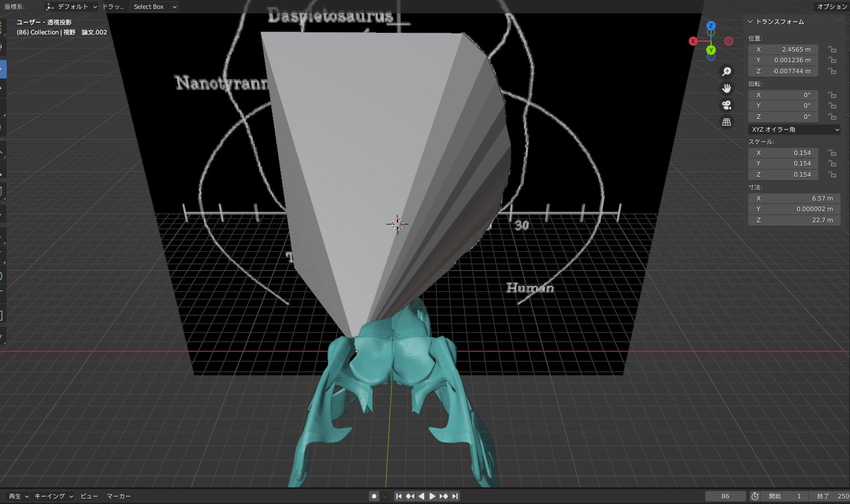Click the current frame field showing 86
This screenshot has width=850, height=504.
point(725,496)
